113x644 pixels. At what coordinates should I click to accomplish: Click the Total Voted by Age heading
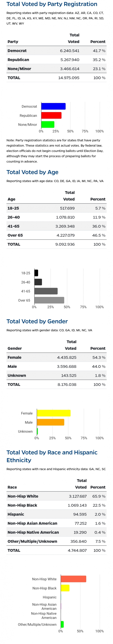click(32, 172)
